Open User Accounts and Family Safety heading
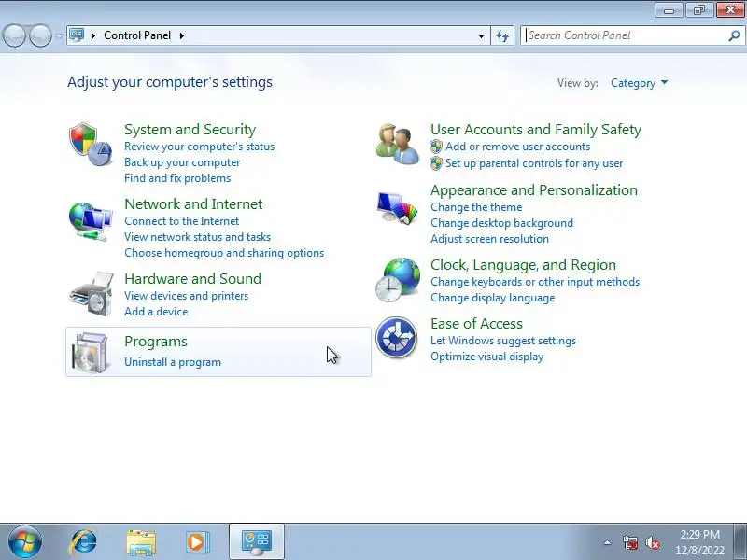Screen dimensions: 747x560 [x=536, y=130]
